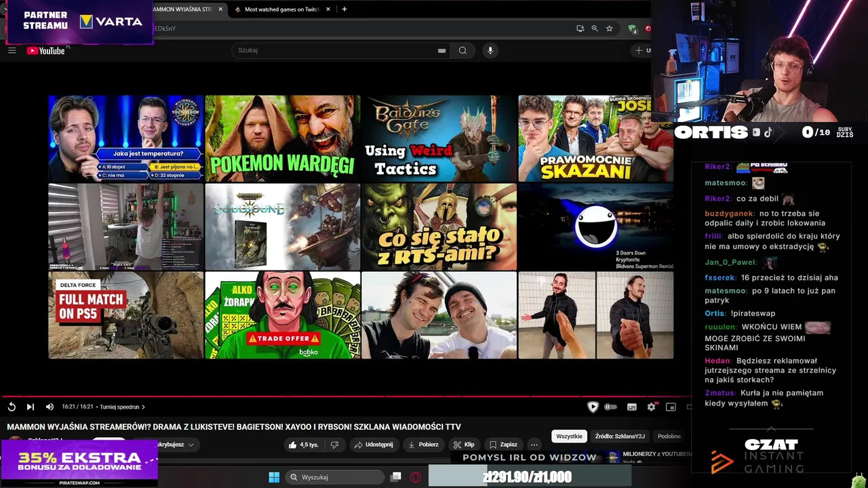Switch to miniplayer mode

[x=671, y=407]
